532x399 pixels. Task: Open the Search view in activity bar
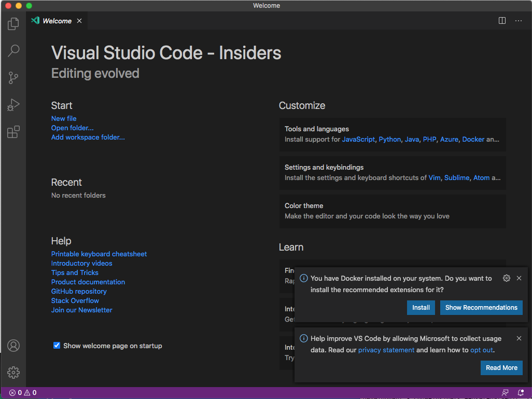click(x=13, y=51)
